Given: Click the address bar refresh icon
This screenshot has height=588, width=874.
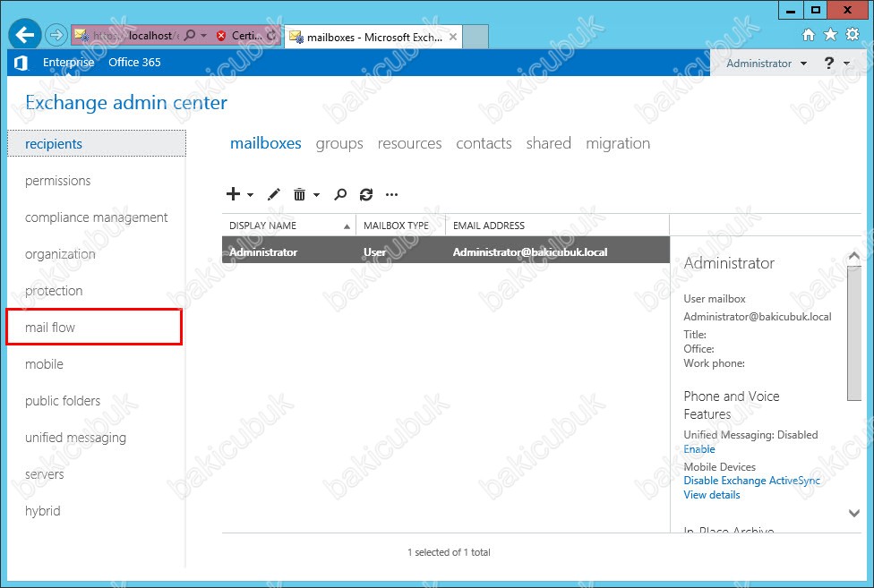Looking at the screenshot, I should coord(271,36).
